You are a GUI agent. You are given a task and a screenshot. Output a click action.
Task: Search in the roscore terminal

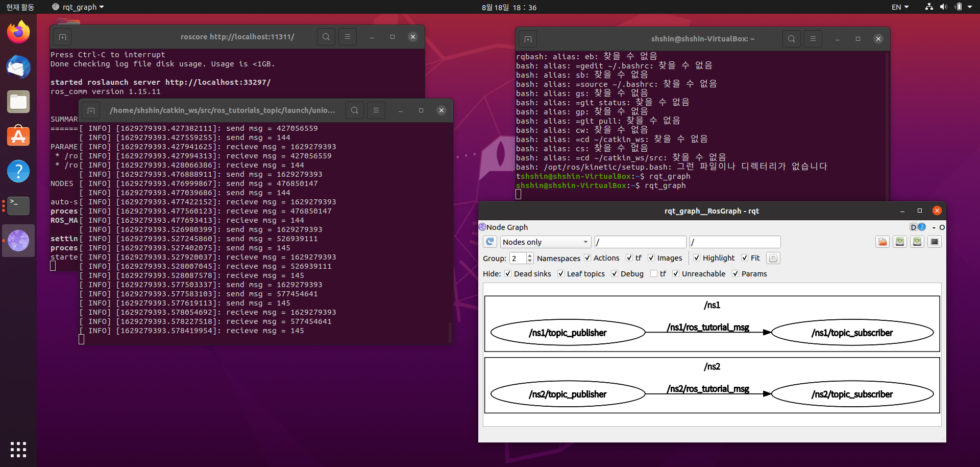[x=326, y=37]
